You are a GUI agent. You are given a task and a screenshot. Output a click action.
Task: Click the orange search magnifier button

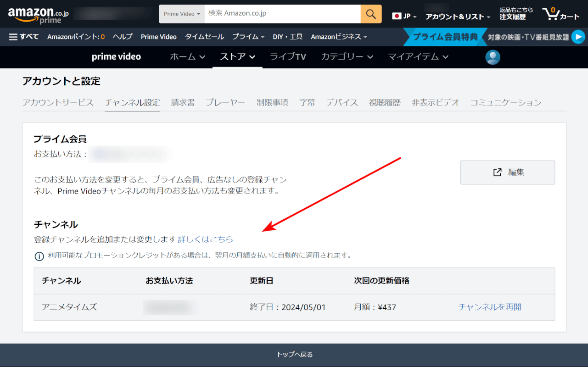pos(371,14)
